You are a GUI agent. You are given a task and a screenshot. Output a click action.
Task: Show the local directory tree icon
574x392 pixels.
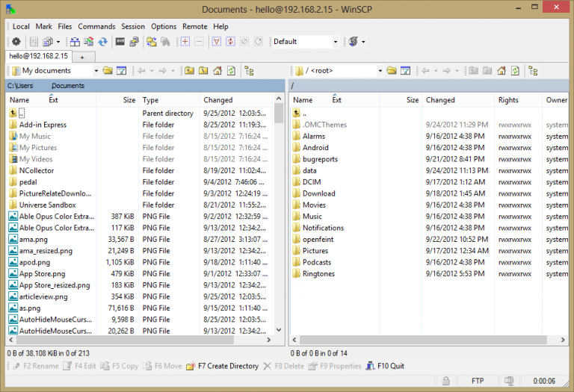(x=250, y=71)
